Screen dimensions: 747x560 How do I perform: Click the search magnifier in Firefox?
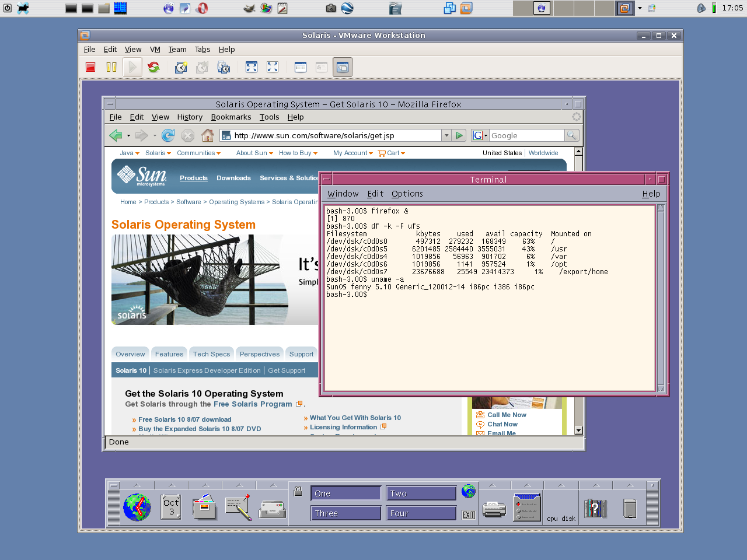tap(572, 135)
